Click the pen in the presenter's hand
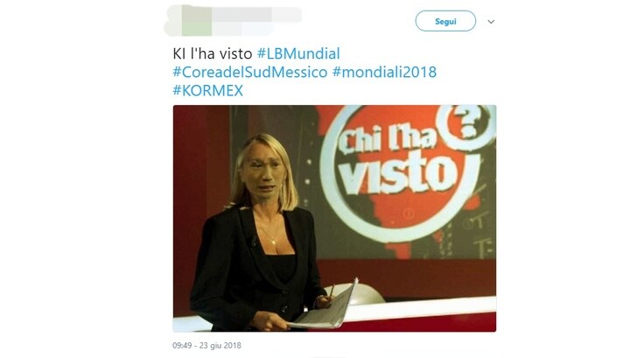 (x=331, y=291)
